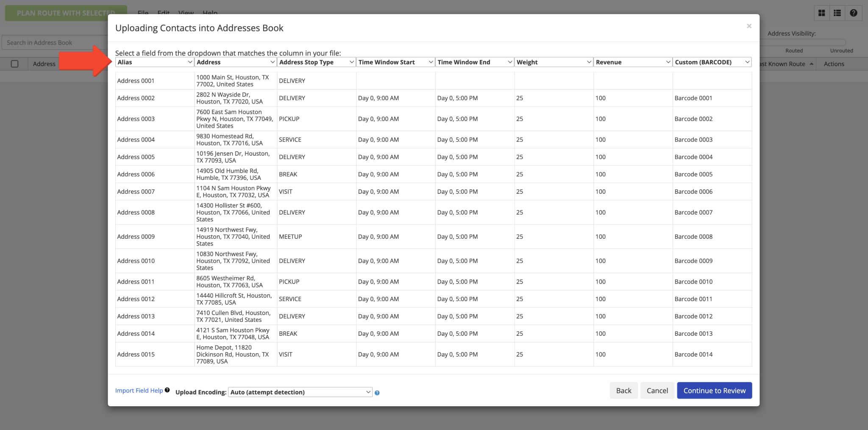The image size is (868, 430).
Task: Click the Unrouted visibility label
Action: tap(841, 50)
